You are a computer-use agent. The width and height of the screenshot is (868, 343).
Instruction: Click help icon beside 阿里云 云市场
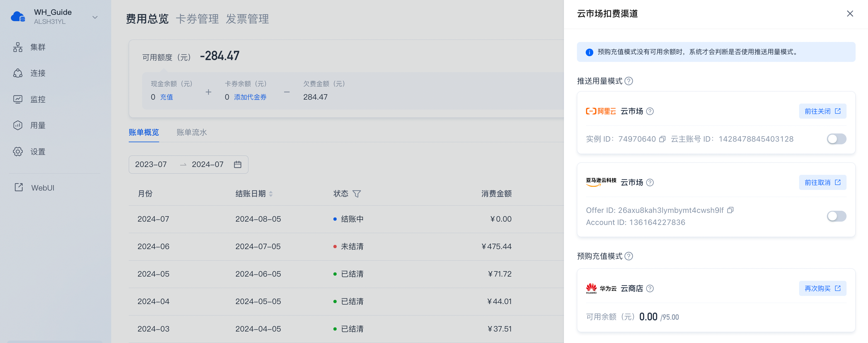[x=650, y=111]
